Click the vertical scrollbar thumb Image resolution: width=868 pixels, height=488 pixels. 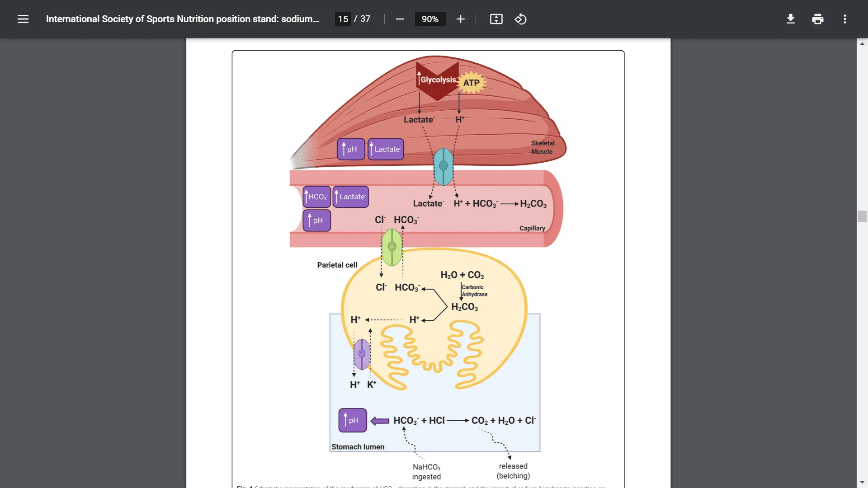[862, 216]
